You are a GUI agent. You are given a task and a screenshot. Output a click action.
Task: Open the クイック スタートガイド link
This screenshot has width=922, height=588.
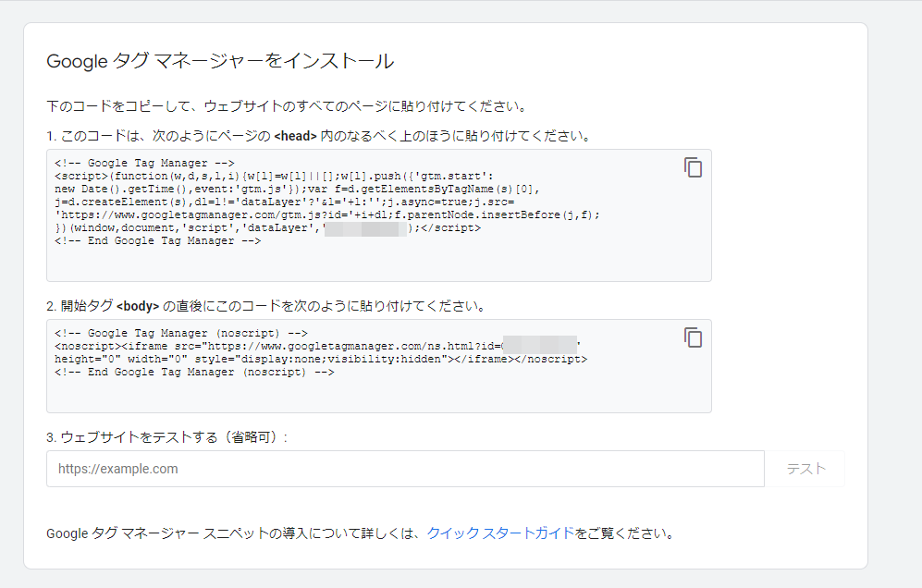click(500, 533)
